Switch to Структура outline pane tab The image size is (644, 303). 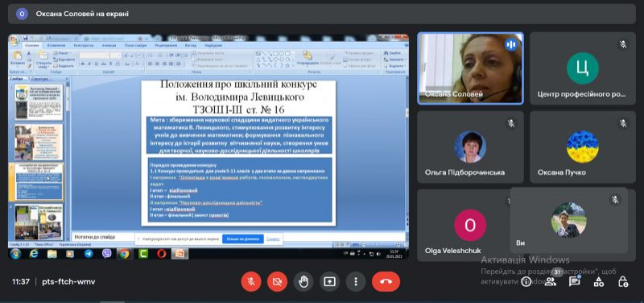coord(39,78)
